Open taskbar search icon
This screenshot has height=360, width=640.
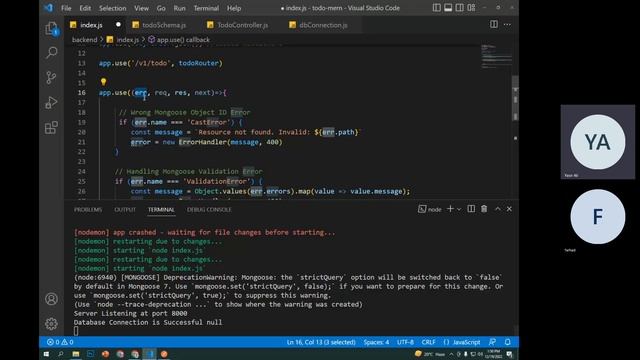tap(61, 354)
